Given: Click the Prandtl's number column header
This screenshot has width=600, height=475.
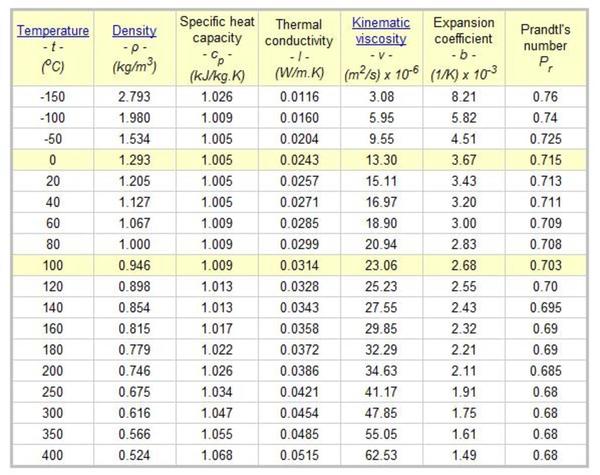Looking at the screenshot, I should (x=547, y=49).
